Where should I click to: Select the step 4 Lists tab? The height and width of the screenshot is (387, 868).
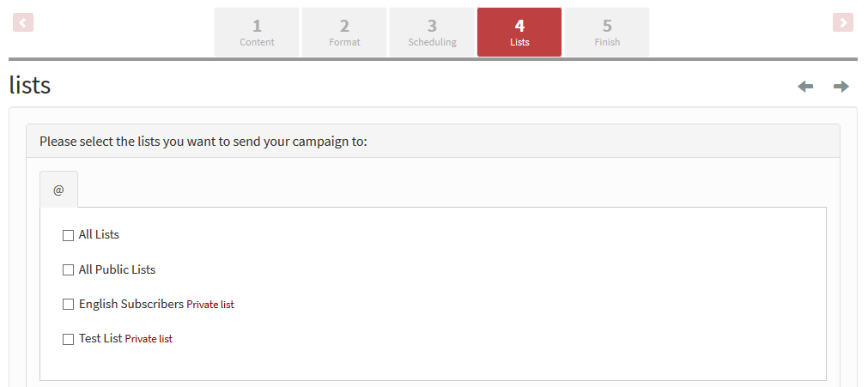pyautogui.click(x=519, y=32)
